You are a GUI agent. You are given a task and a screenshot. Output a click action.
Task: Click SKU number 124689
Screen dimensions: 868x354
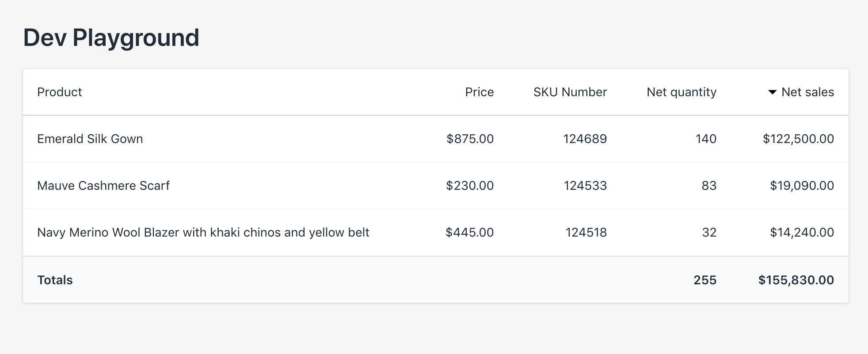click(x=585, y=139)
